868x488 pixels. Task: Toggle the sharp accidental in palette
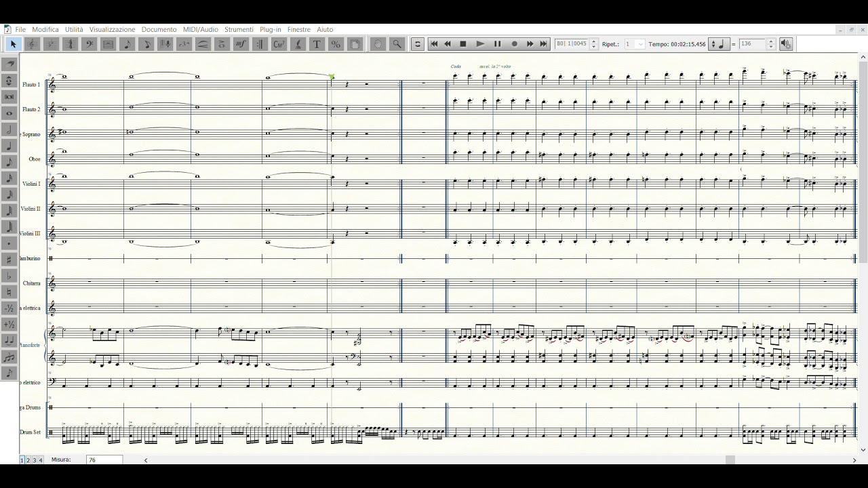(9, 260)
